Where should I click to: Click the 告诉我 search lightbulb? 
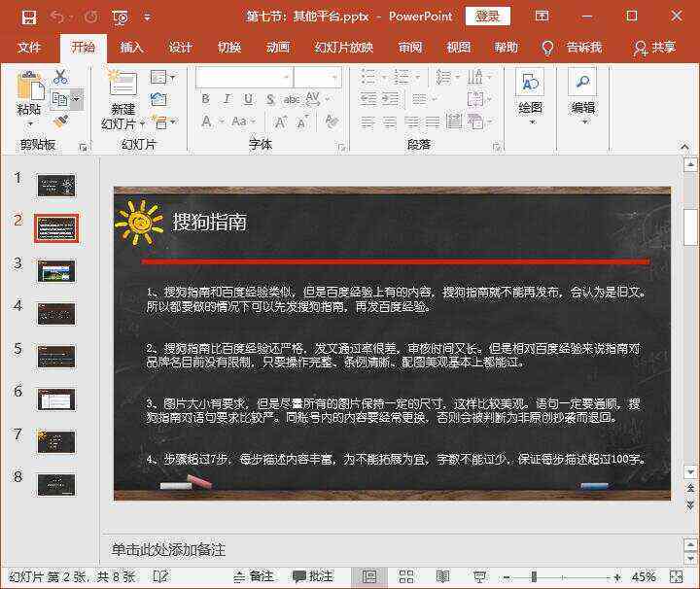[547, 48]
